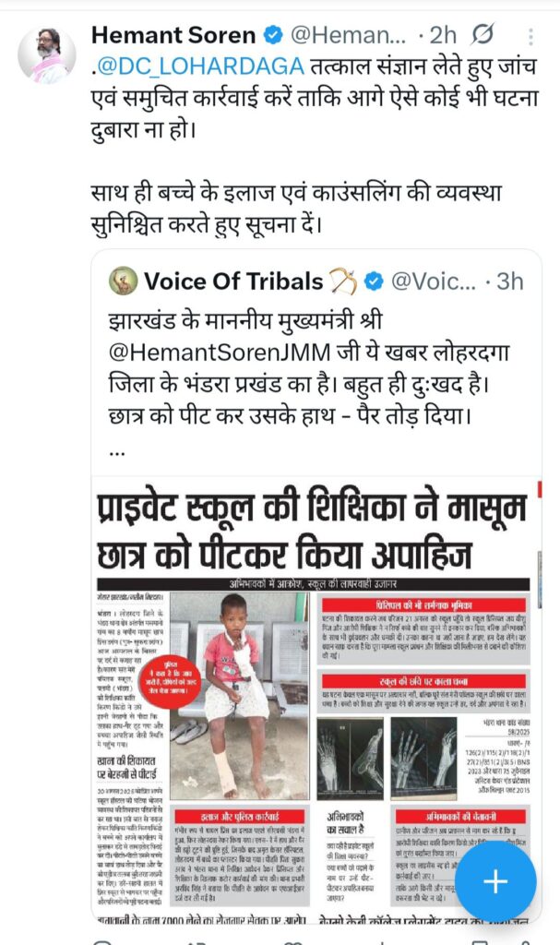Click the 2h timestamp on the post
This screenshot has width=560, height=945.
(x=443, y=36)
